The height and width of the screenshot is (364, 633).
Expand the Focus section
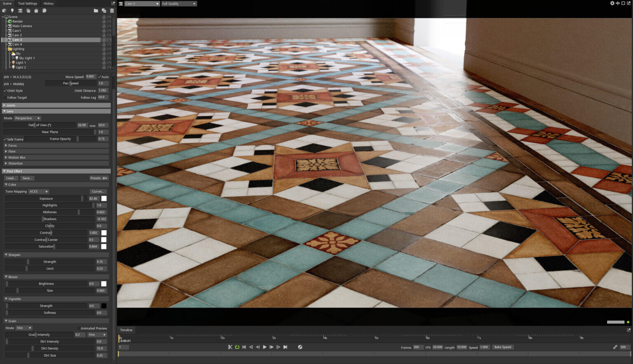[56, 145]
